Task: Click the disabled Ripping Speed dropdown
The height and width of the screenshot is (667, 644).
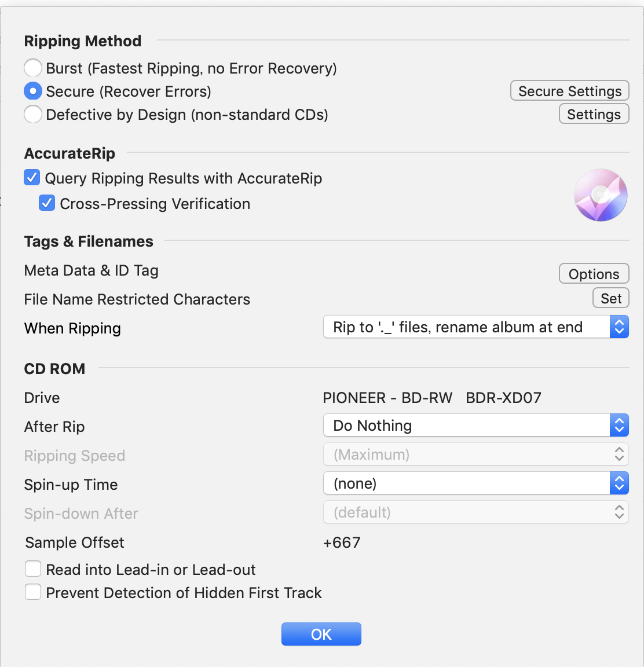Action: point(476,454)
